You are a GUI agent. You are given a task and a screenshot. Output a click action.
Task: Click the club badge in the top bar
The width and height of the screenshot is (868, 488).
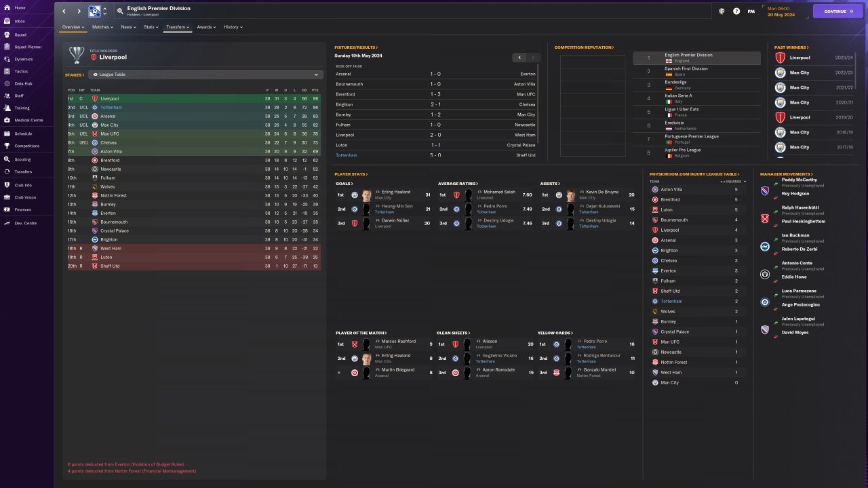[x=94, y=12]
